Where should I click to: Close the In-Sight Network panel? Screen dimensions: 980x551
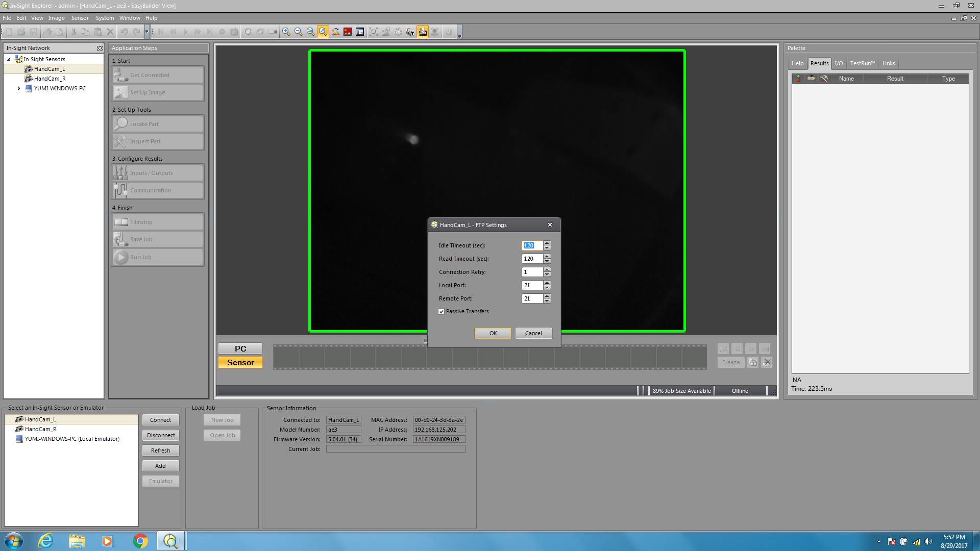coord(100,48)
